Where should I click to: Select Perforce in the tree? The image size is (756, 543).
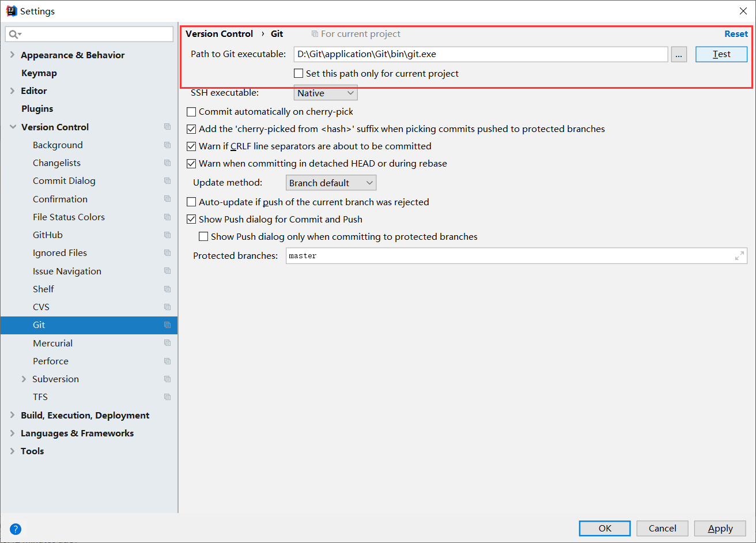pyautogui.click(x=51, y=361)
